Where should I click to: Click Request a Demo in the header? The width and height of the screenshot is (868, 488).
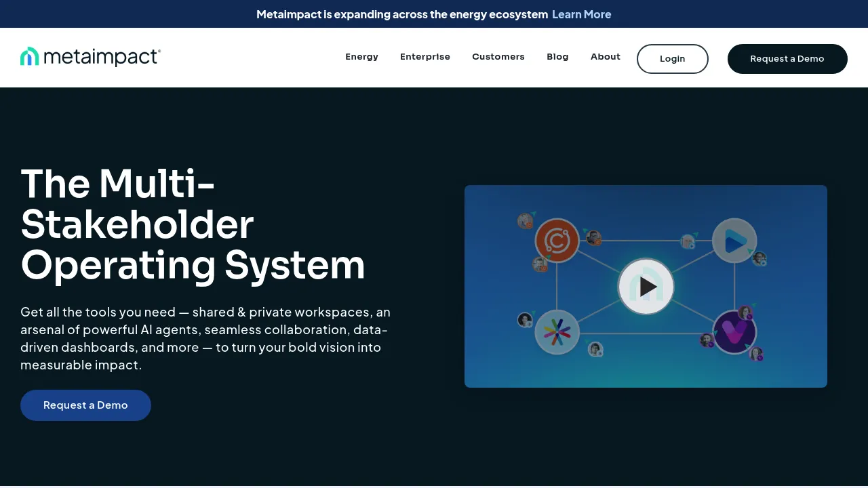pyautogui.click(x=787, y=59)
